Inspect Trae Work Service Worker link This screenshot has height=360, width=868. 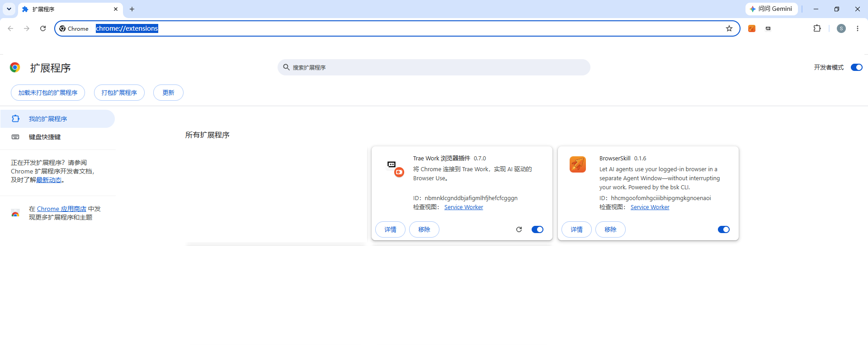point(463,207)
